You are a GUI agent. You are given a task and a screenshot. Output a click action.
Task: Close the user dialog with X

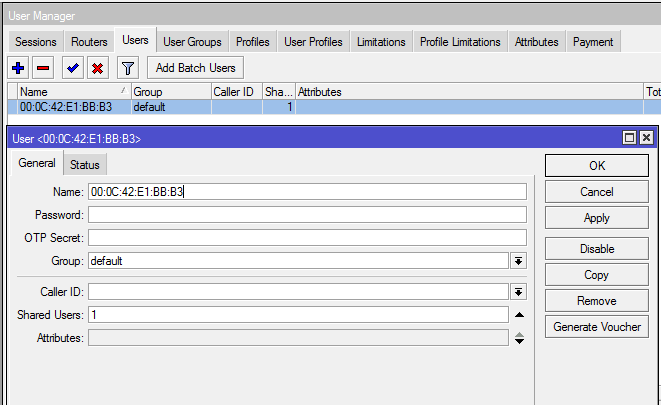[x=646, y=138]
